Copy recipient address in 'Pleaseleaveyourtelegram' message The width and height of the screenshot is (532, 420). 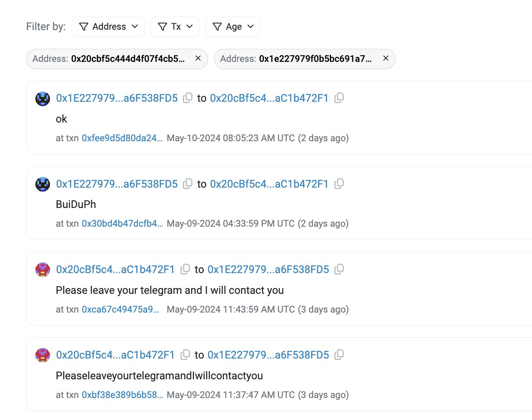[x=339, y=355]
